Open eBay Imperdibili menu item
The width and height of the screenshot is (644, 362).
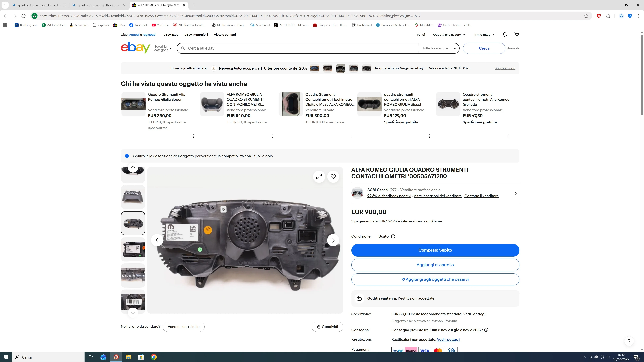coord(196,35)
